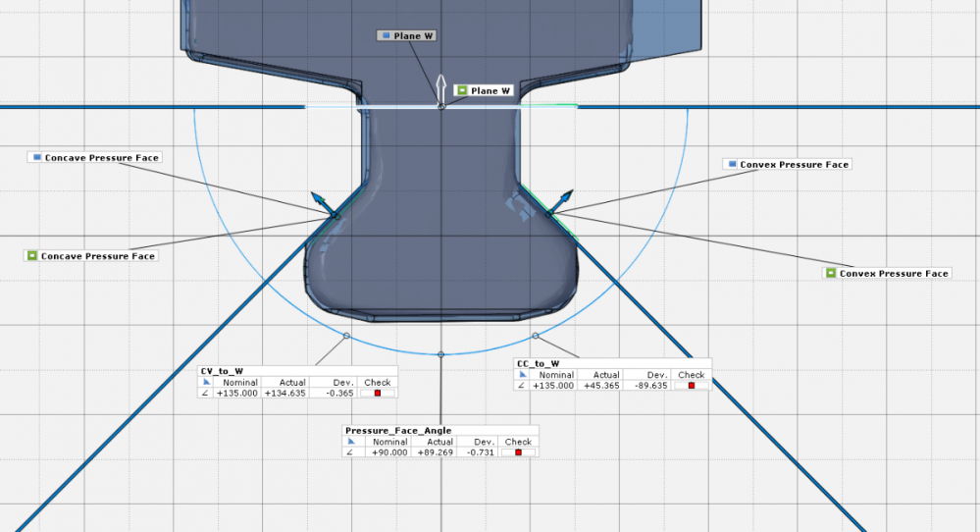Click the green icon beside the lower Concave Pressure Face label
980x532 pixels.
pos(32,256)
